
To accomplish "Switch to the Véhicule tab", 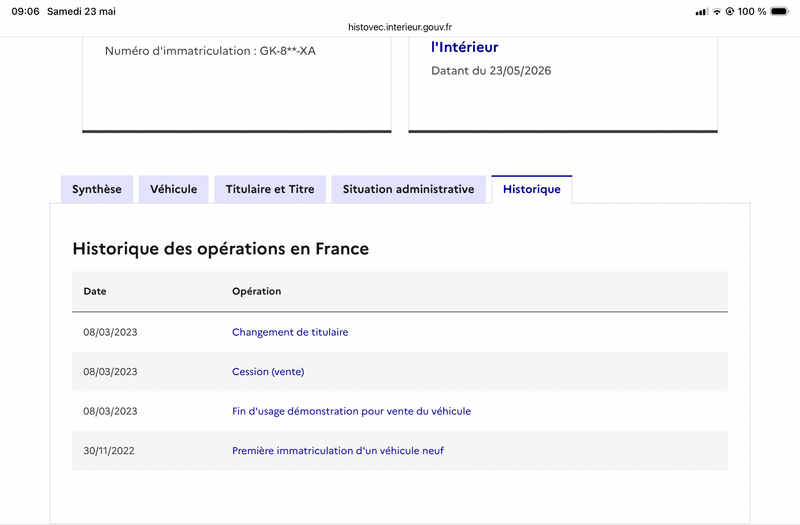I will coord(173,189).
